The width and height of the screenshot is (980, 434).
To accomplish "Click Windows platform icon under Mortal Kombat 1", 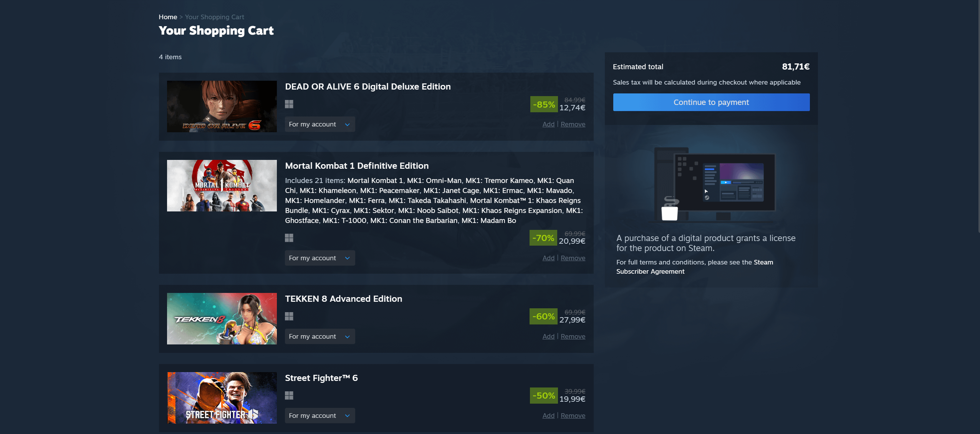I will point(289,238).
